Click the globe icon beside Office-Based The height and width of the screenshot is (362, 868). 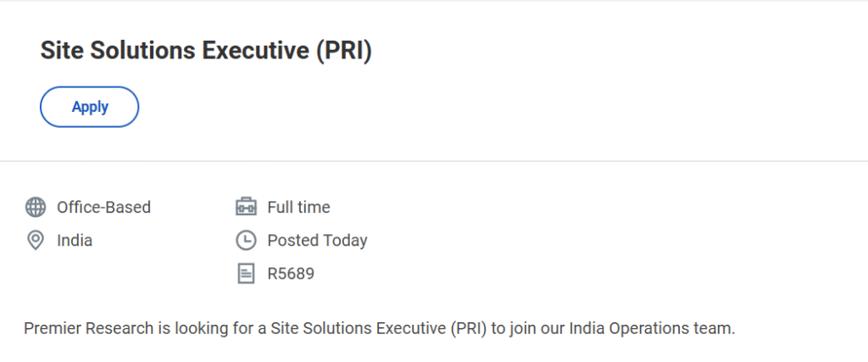click(36, 207)
